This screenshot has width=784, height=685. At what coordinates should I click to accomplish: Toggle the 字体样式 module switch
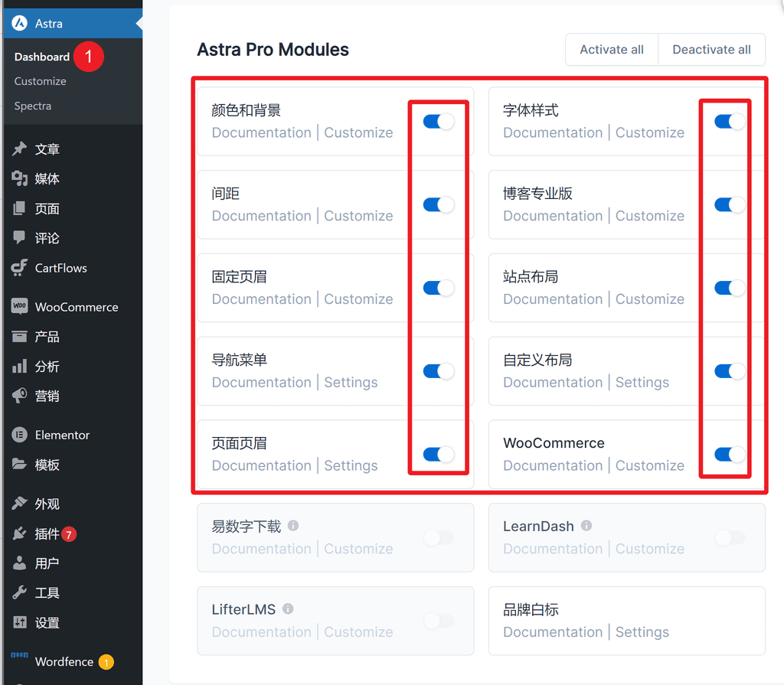coord(730,122)
